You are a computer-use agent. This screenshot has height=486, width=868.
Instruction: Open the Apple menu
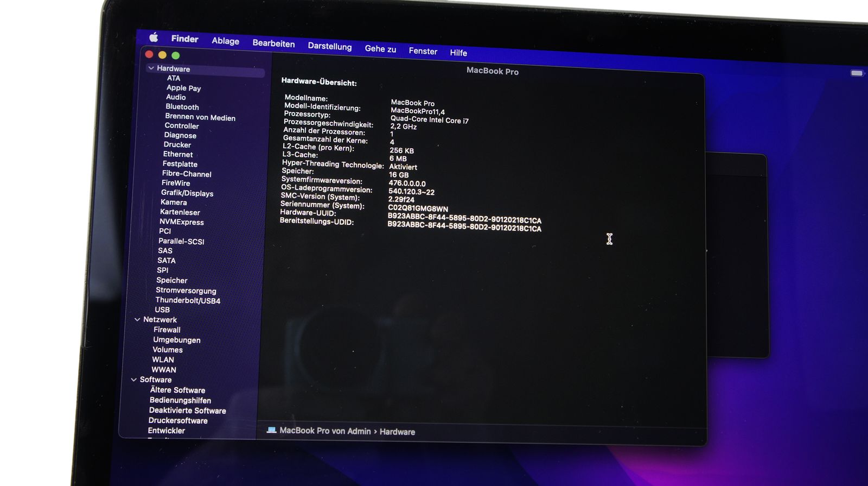(154, 37)
